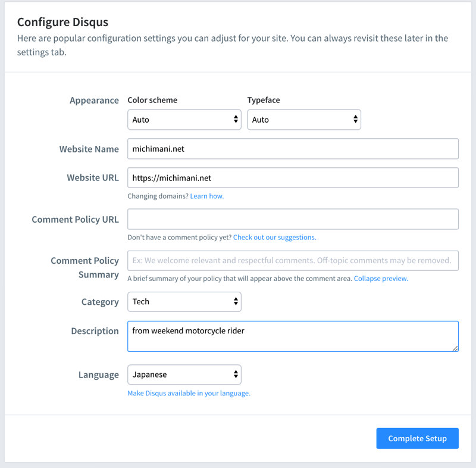Follow the Learn how link
476x468 pixels.
[x=206, y=195]
